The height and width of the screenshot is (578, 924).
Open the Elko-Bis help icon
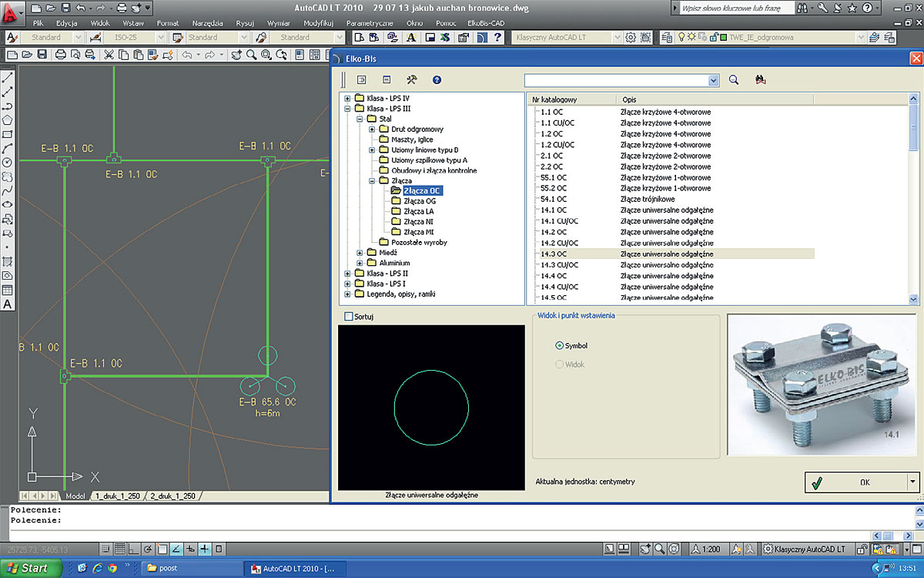click(438, 79)
